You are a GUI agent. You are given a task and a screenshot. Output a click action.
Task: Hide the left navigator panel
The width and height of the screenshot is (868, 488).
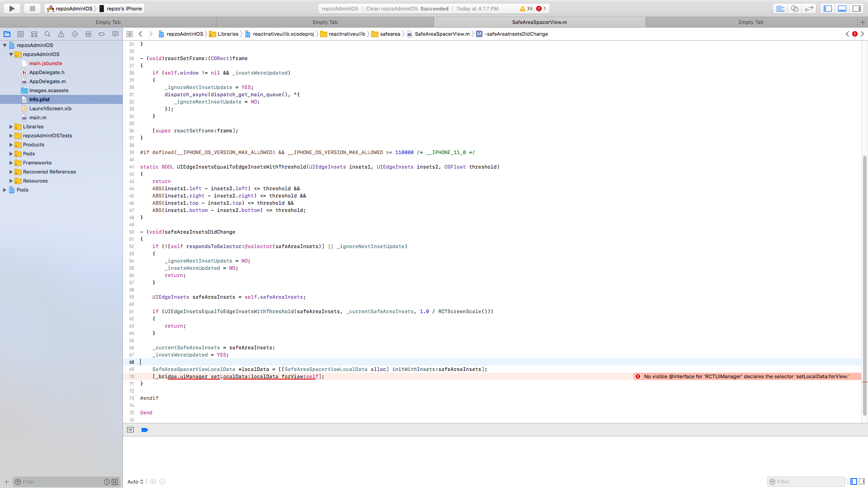[828, 8]
